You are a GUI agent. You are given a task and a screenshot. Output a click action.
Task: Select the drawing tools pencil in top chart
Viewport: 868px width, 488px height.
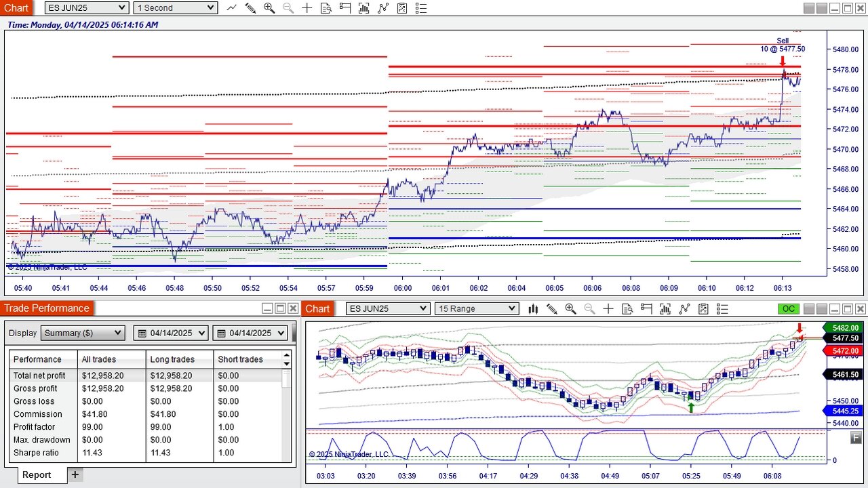pos(250,8)
